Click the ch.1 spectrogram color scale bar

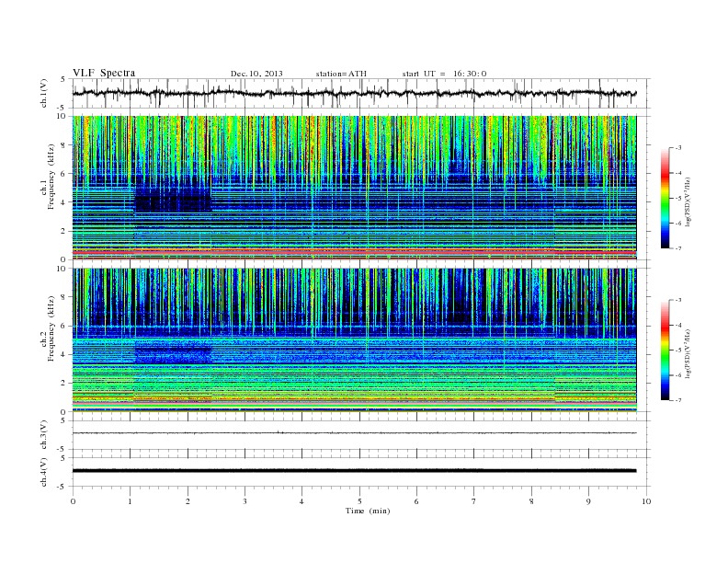point(665,199)
